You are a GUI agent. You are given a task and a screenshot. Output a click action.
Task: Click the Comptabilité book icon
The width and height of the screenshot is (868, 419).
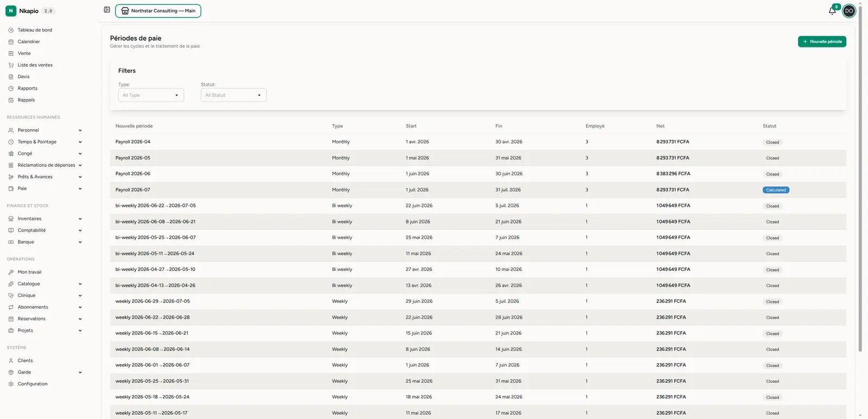point(11,230)
